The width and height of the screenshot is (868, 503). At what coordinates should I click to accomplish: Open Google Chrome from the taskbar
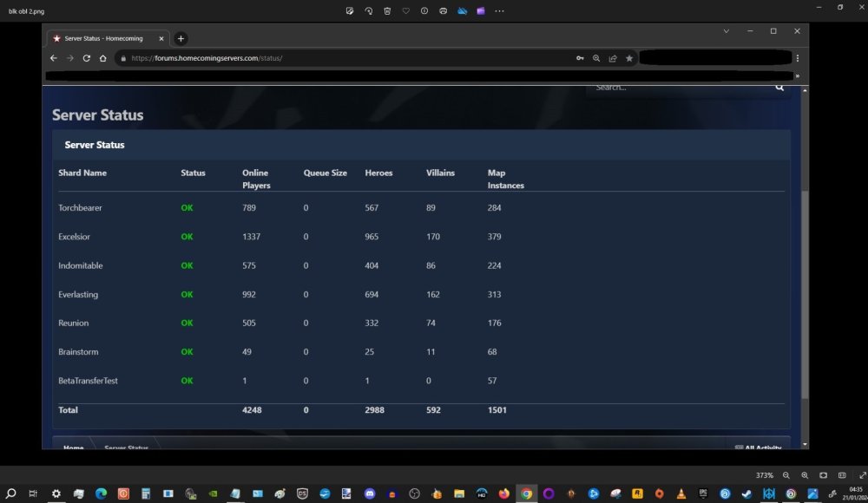pos(526,493)
